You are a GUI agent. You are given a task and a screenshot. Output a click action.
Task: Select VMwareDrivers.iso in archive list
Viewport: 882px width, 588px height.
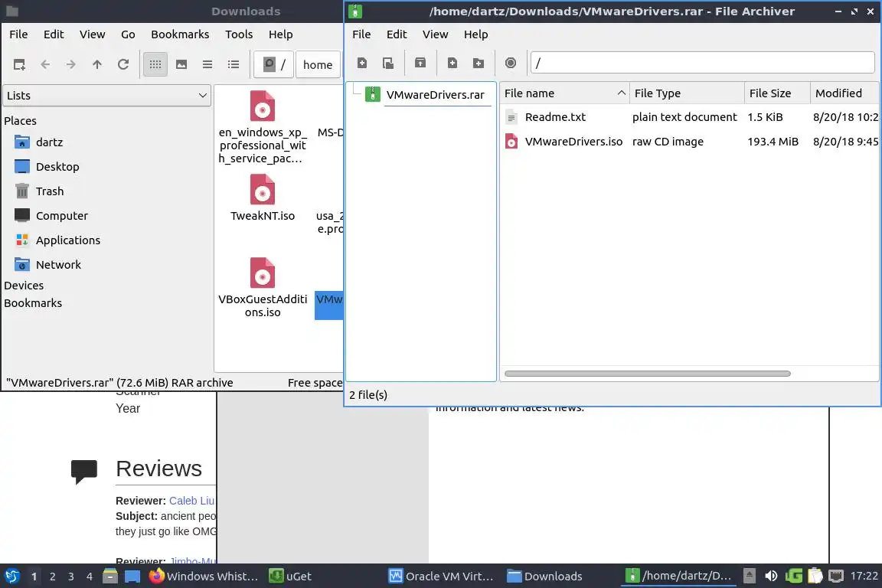pyautogui.click(x=573, y=142)
